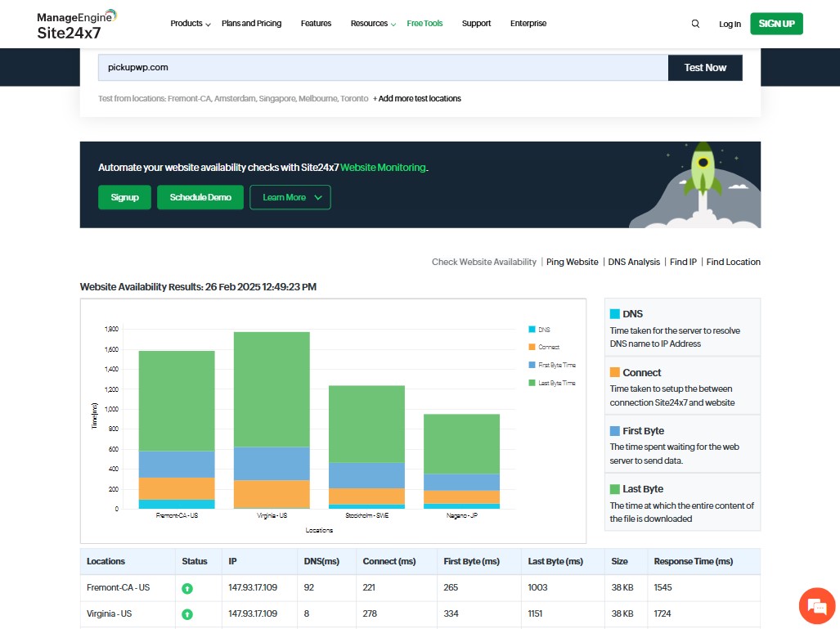Click the Last Byte green square in side panel
840x629 pixels.
614,489
